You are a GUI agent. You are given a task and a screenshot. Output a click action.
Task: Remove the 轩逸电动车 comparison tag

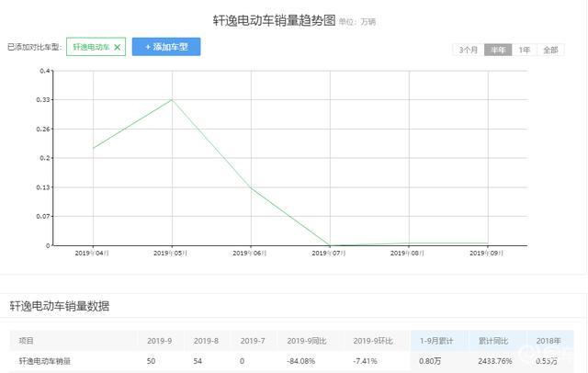pos(117,47)
